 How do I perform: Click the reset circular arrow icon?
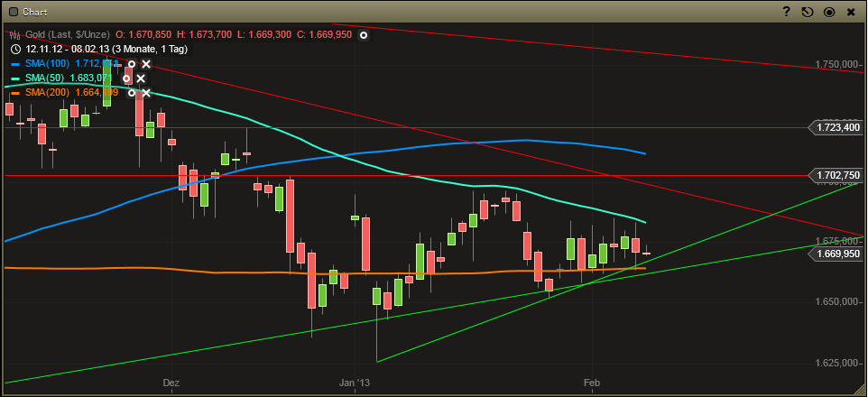click(x=808, y=13)
